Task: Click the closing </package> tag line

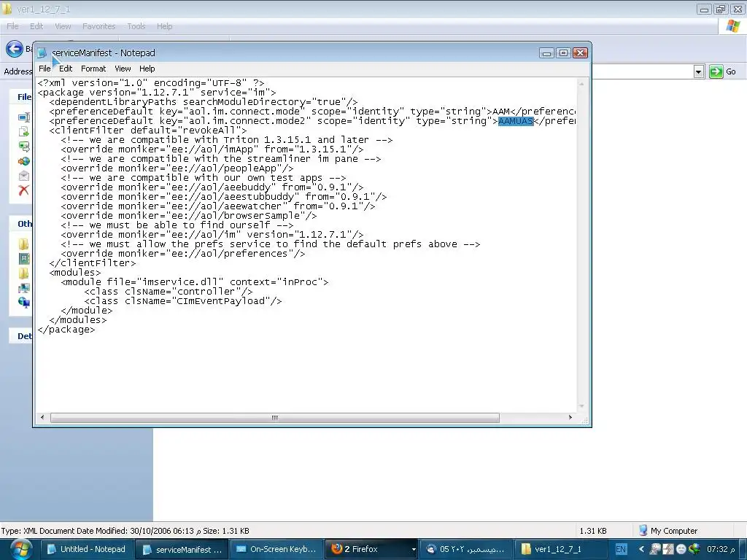Action: 66,330
